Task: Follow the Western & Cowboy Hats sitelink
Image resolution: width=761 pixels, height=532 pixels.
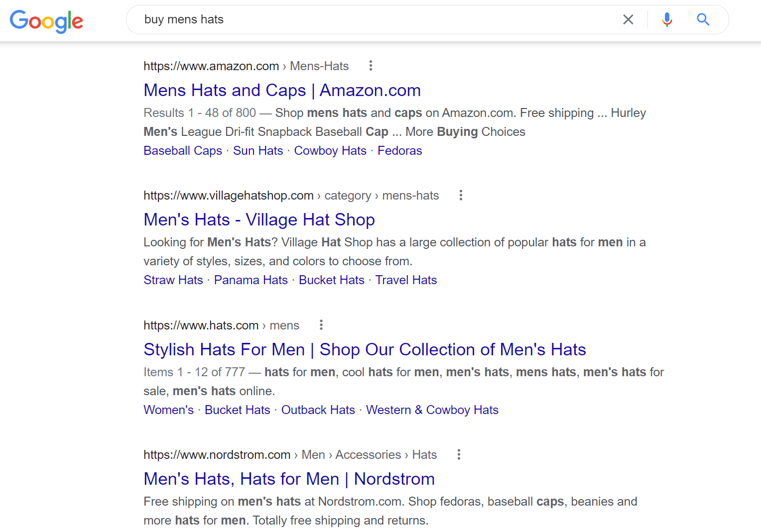Action: [x=432, y=410]
